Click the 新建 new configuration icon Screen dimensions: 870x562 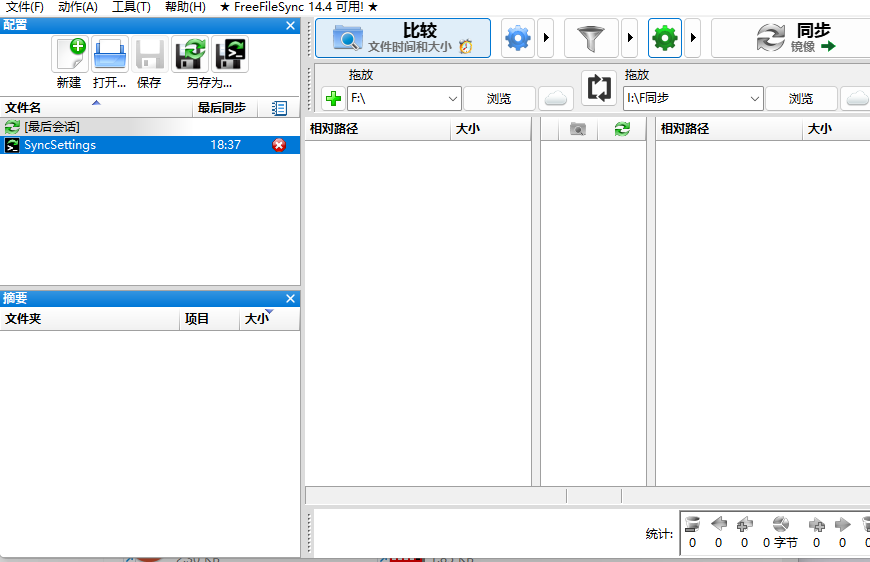(x=70, y=54)
